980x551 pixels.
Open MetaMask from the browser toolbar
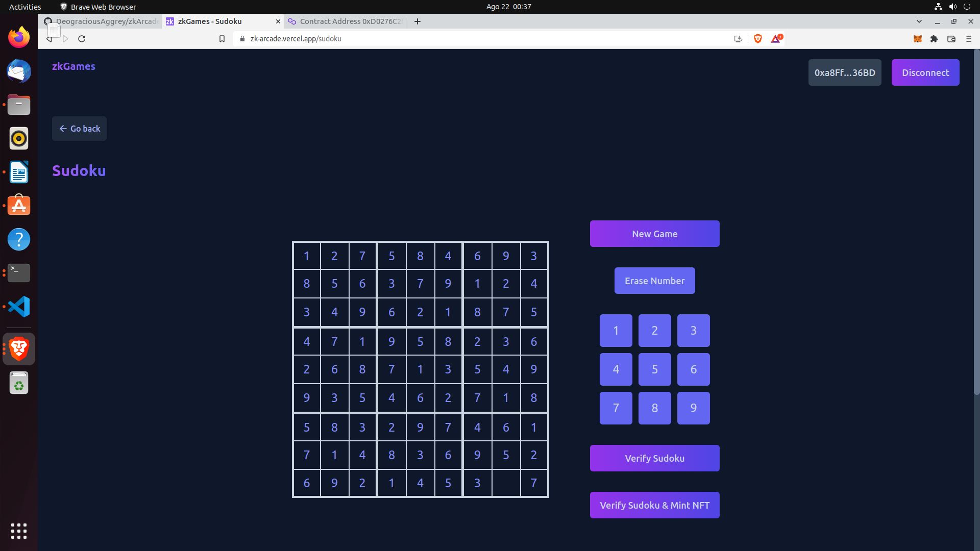pyautogui.click(x=918, y=39)
